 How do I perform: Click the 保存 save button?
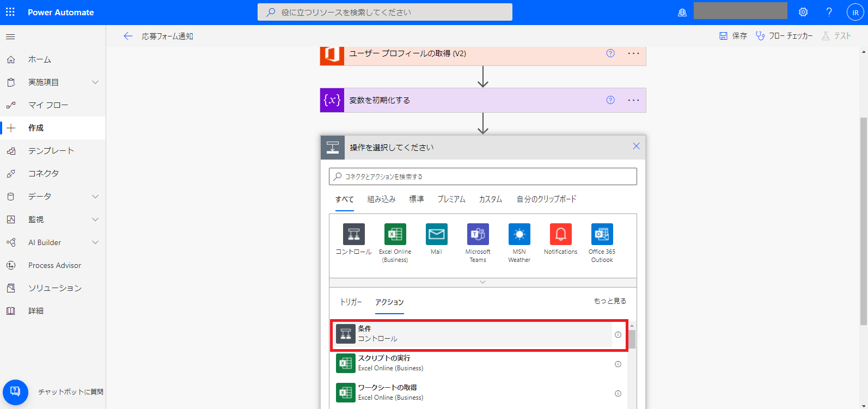coord(733,36)
